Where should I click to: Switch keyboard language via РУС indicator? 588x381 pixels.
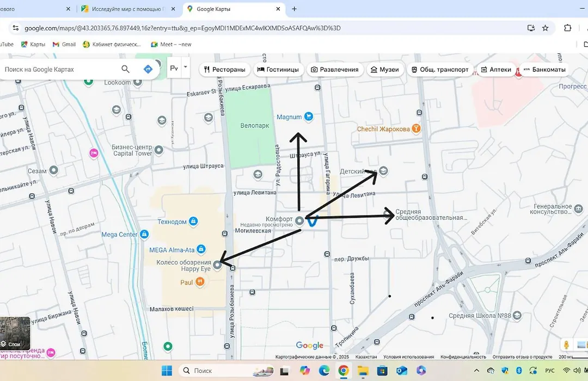(x=549, y=371)
